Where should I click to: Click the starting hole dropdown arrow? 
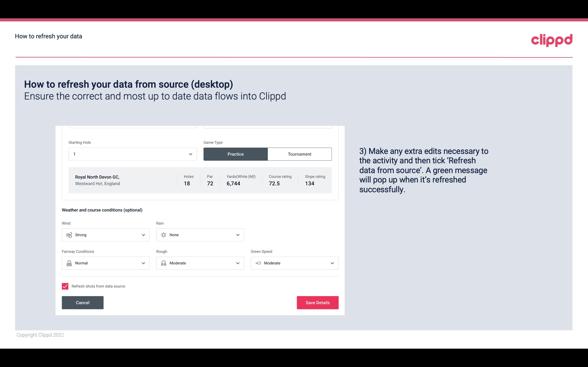coord(190,154)
